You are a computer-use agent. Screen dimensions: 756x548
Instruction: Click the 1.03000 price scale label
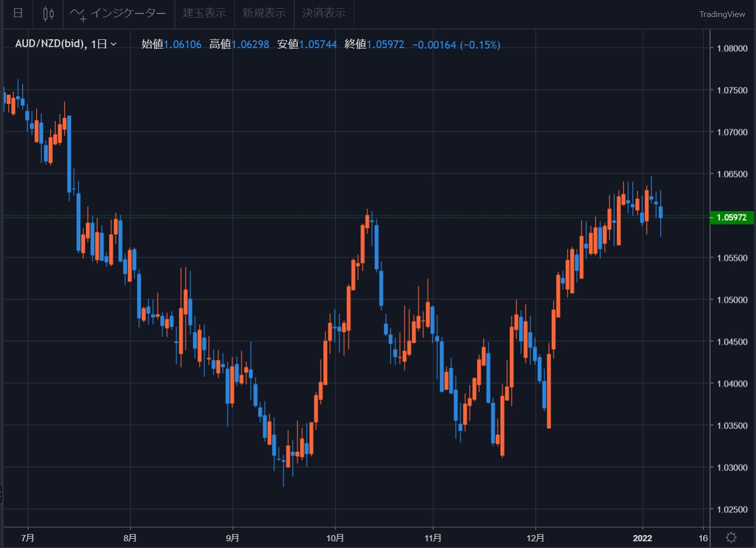pos(732,467)
